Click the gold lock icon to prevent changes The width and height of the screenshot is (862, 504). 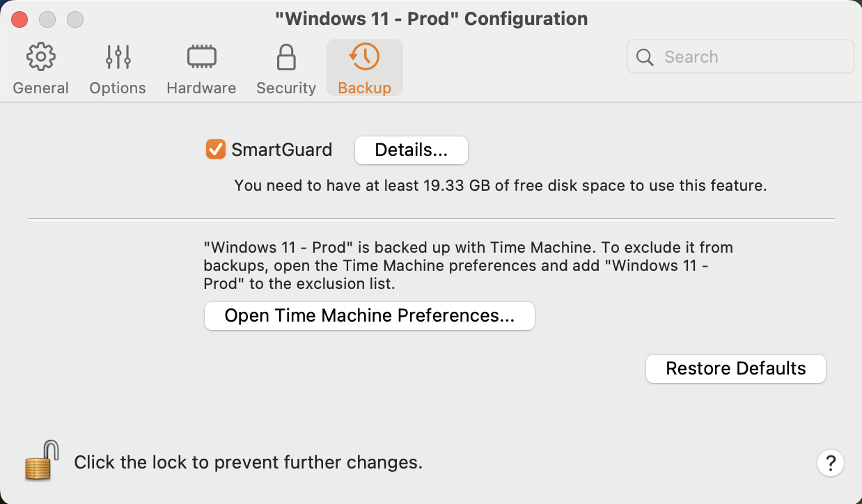point(40,460)
